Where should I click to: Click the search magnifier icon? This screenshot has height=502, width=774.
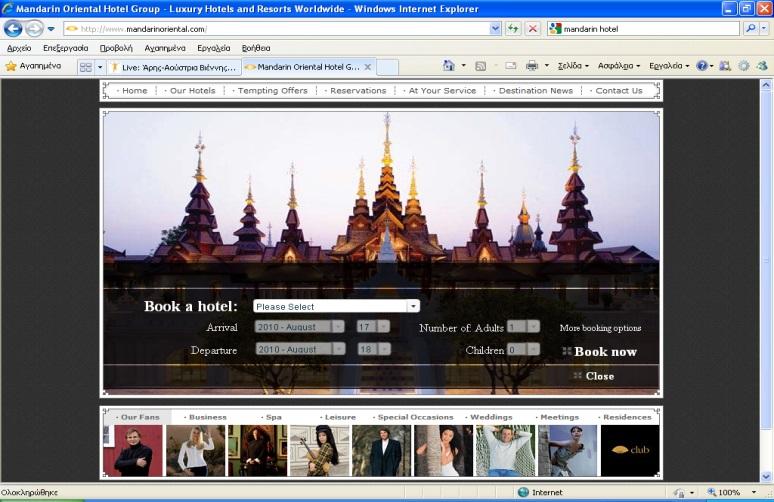click(x=751, y=29)
